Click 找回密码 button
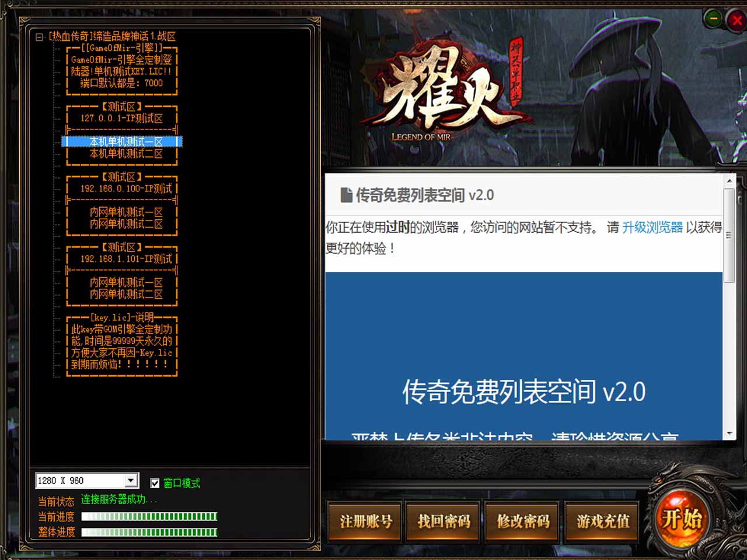 pyautogui.click(x=444, y=521)
